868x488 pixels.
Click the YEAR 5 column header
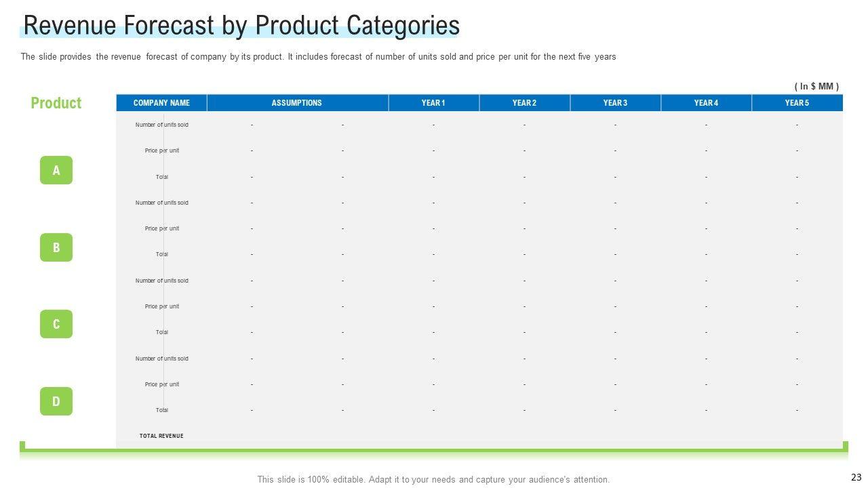click(x=797, y=103)
